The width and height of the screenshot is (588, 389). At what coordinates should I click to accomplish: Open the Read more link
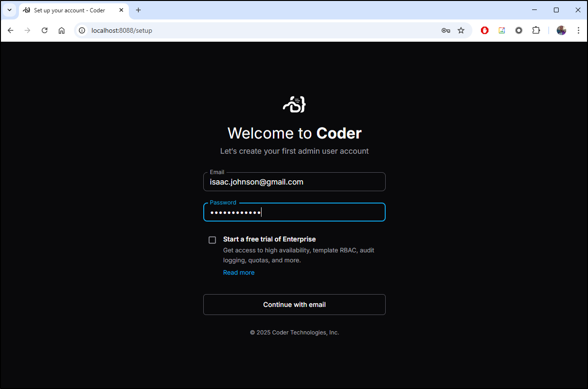[x=239, y=272]
